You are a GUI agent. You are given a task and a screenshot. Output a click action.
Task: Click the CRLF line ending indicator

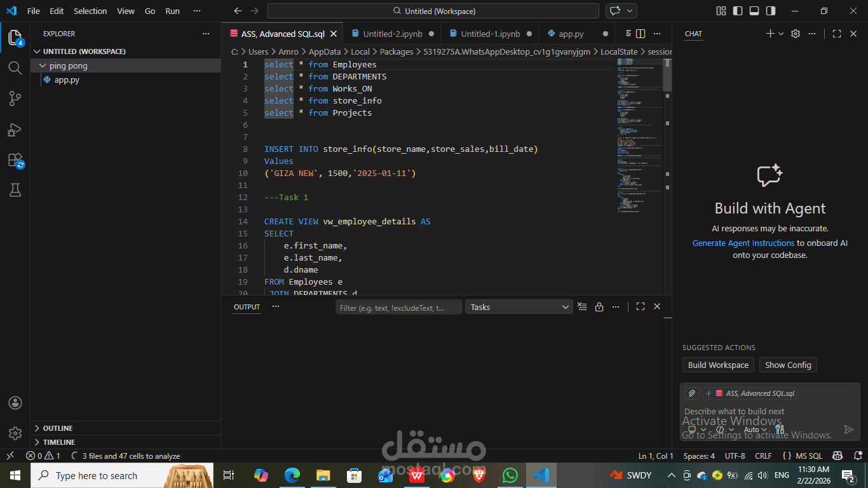[763, 456]
